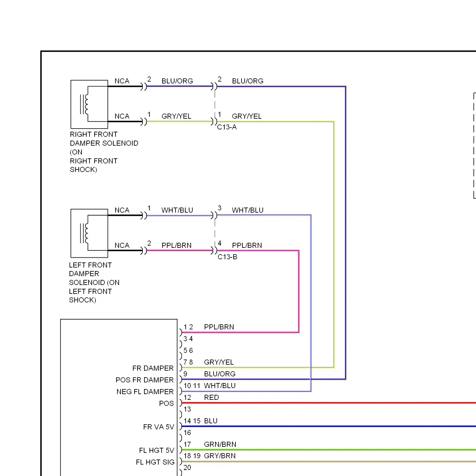This screenshot has width=476, height=476.
Task: Click the GRY/YEL label between right solenoid and C13-A
Action: point(176,116)
